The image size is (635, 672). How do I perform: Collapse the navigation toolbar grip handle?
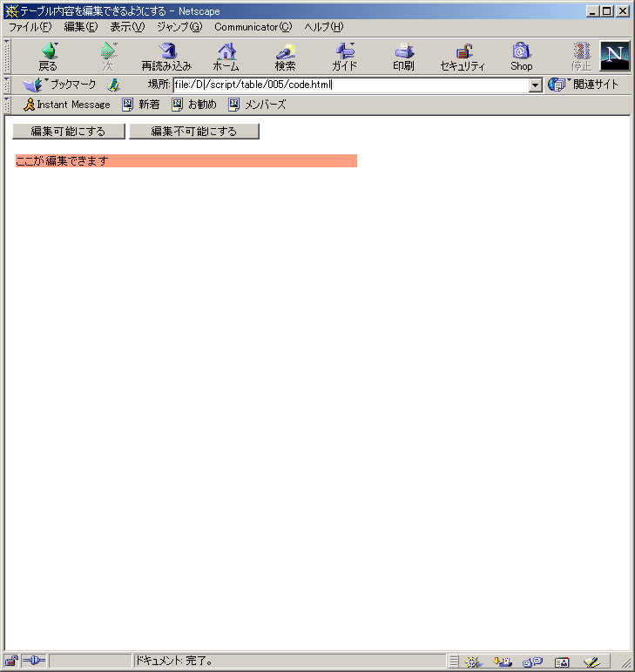pos(7,56)
